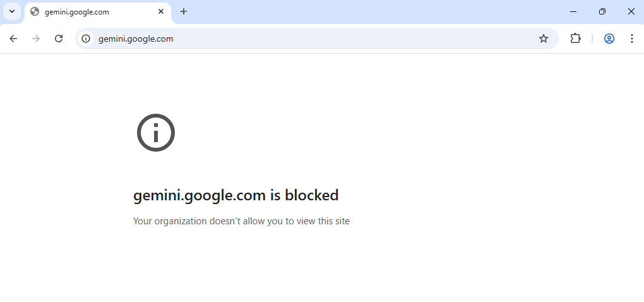Click the large info circle icon
Screen dimensions: 644x302
coord(155,133)
